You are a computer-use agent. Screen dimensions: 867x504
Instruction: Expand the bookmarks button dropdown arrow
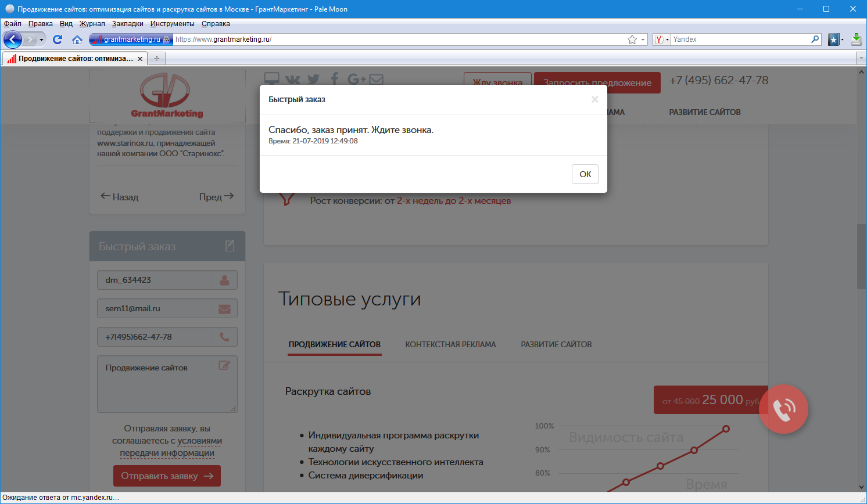pos(842,39)
